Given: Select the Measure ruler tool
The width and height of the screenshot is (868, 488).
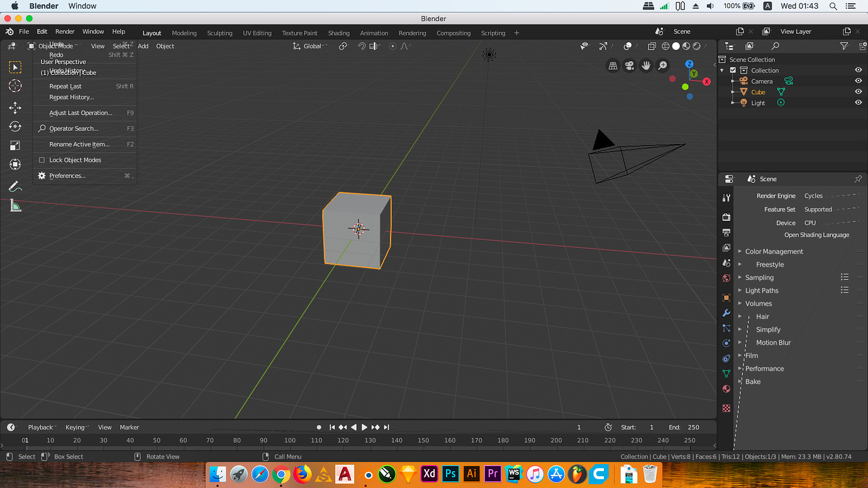Looking at the screenshot, I should (x=15, y=205).
